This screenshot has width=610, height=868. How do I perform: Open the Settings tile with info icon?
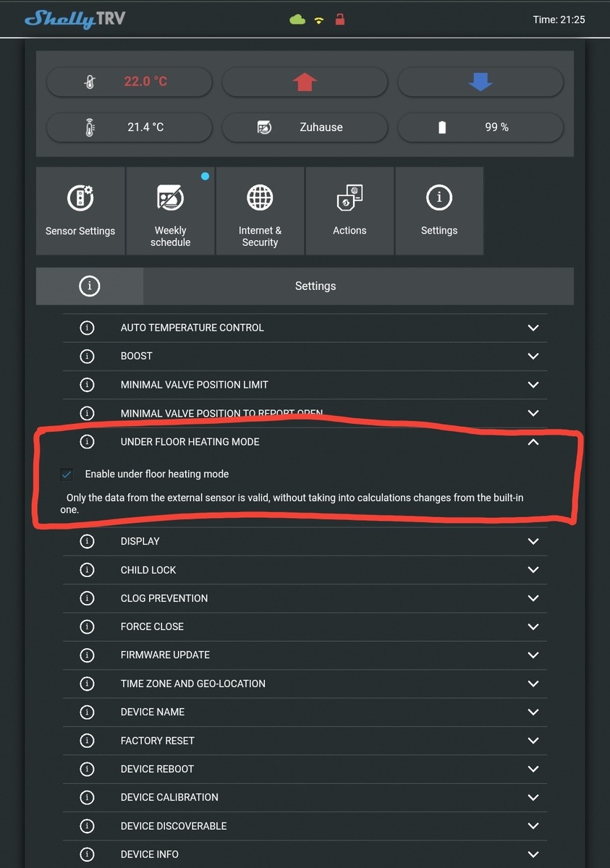tap(439, 210)
